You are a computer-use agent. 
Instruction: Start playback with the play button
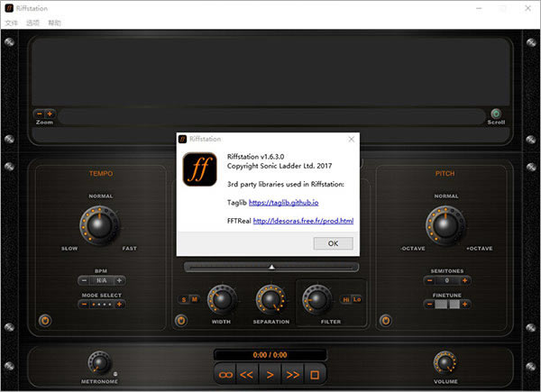pyautogui.click(x=270, y=374)
